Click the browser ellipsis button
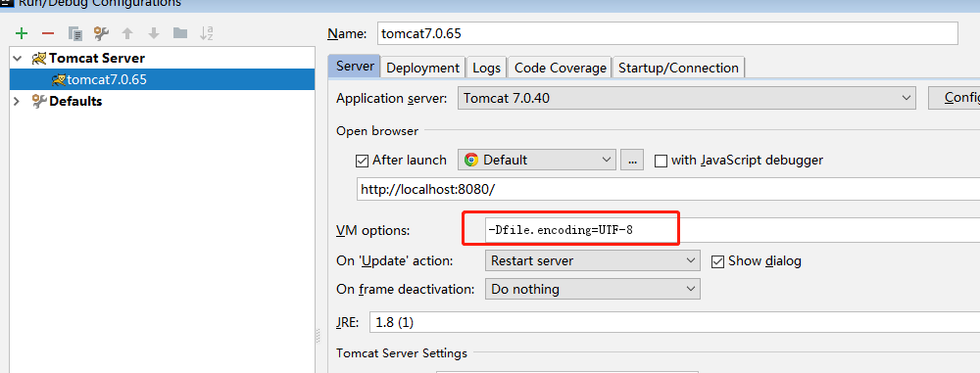 point(632,160)
